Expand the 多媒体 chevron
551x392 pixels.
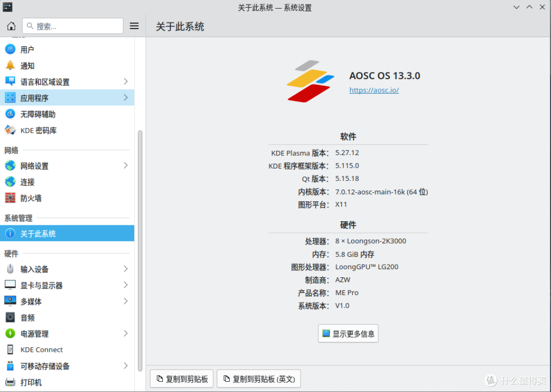pos(126,301)
